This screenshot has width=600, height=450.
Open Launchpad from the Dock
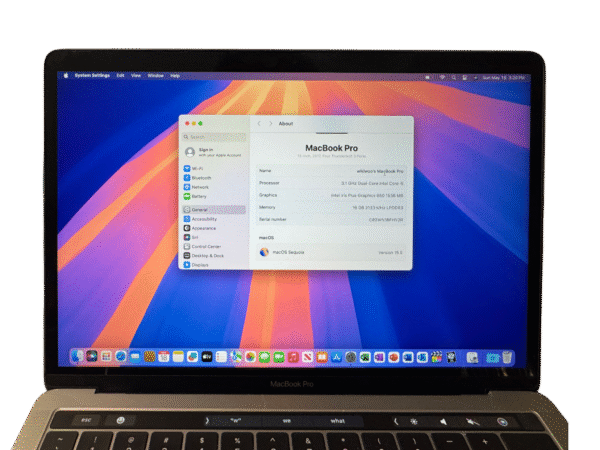point(106,357)
